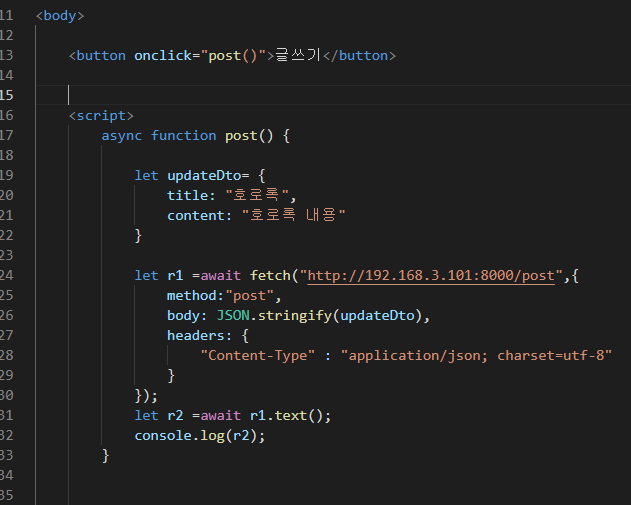
Task: Click line number 17 in the gutter
Action: [x=6, y=136]
